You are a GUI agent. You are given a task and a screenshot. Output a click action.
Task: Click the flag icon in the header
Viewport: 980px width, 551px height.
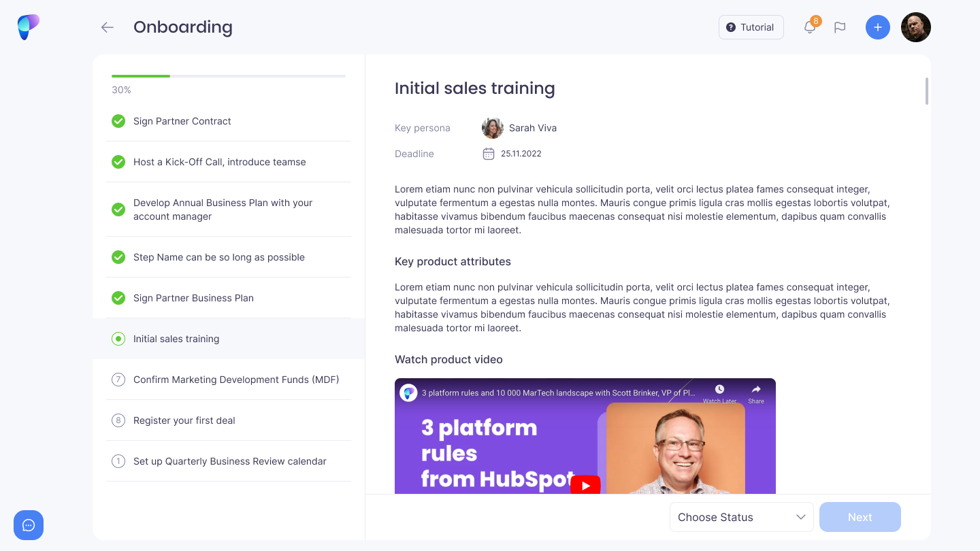click(x=840, y=27)
